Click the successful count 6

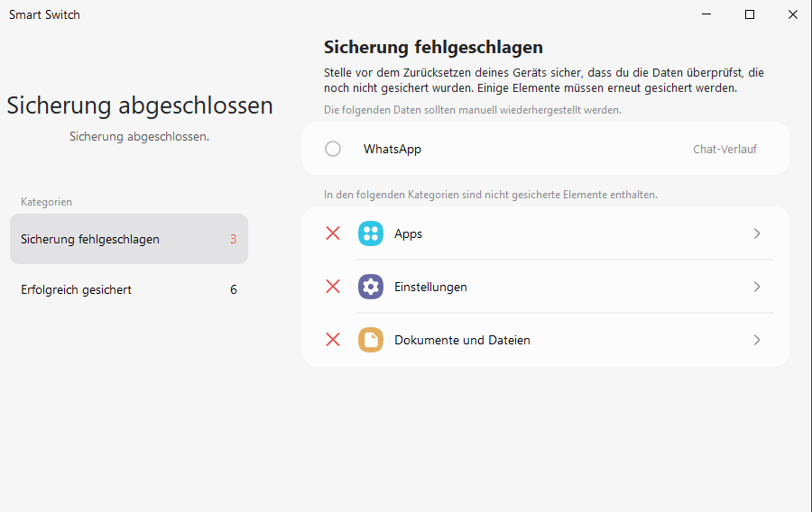[234, 289]
